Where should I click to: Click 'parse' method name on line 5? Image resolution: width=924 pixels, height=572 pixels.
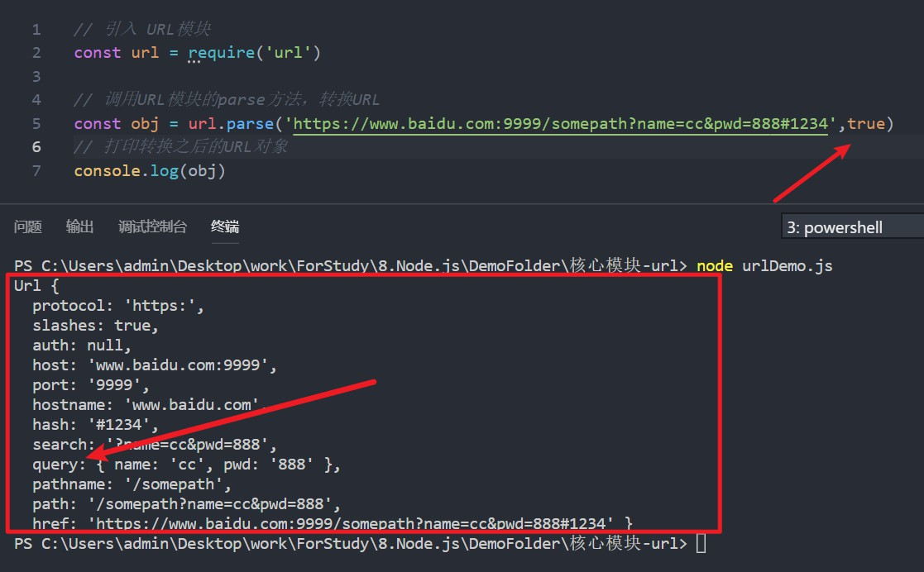(x=250, y=124)
